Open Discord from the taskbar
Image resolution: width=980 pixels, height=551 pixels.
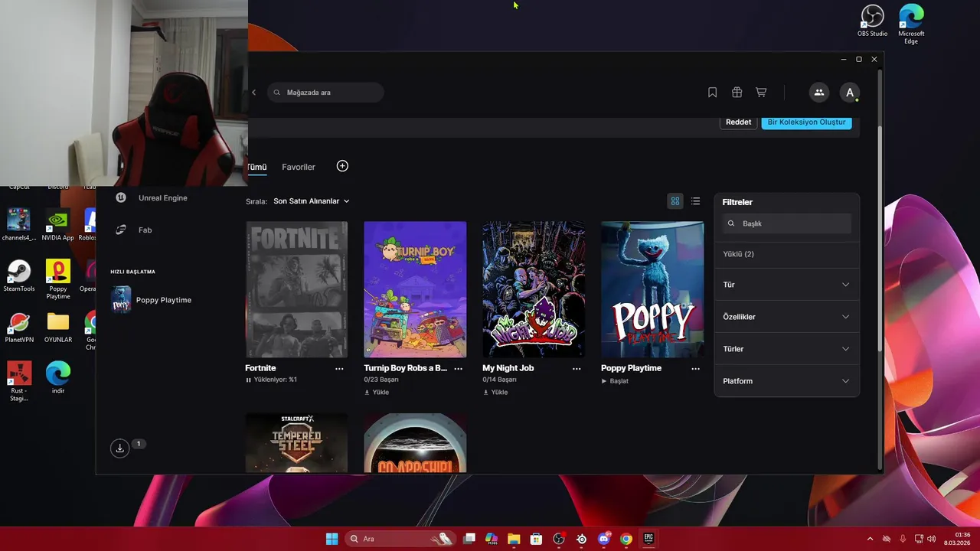(604, 539)
